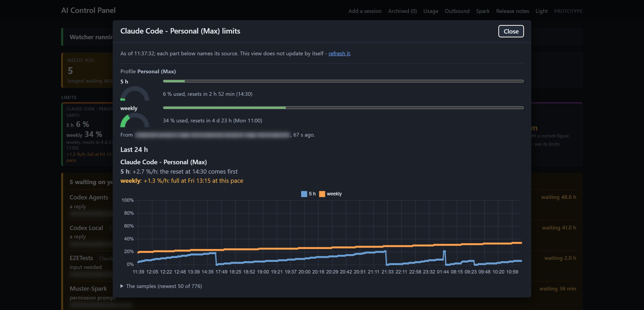Expand the samples (newest 50 of 776) list
This screenshot has width=644, height=310.
click(161, 286)
